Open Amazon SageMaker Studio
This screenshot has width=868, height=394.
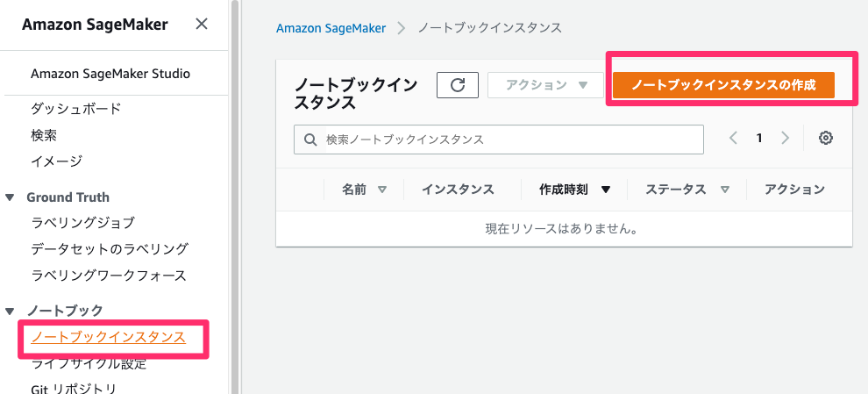pyautogui.click(x=110, y=74)
